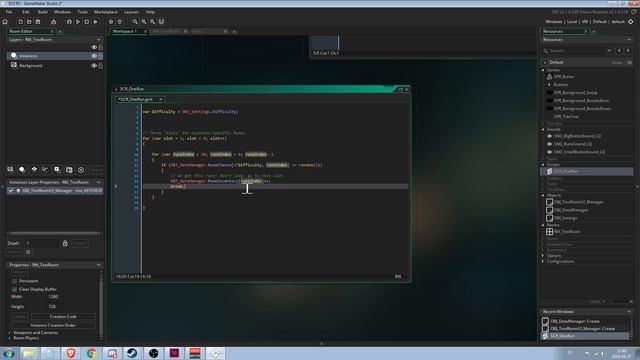Screen dimensions: 640x360
Task: Select SPR_Runes sprite resource
Action: coord(564,77)
